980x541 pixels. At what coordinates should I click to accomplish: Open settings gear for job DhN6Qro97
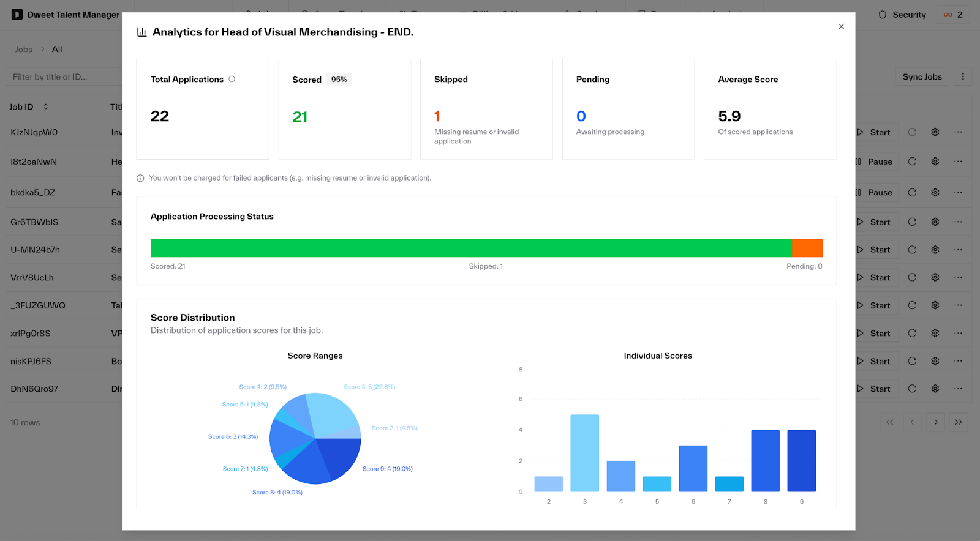[x=935, y=389]
